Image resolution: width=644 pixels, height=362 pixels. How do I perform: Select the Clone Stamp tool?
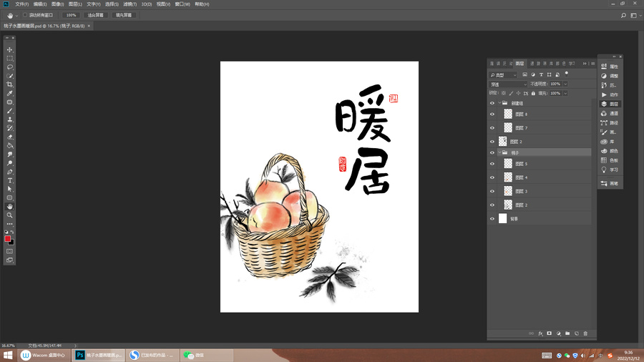pos(9,119)
